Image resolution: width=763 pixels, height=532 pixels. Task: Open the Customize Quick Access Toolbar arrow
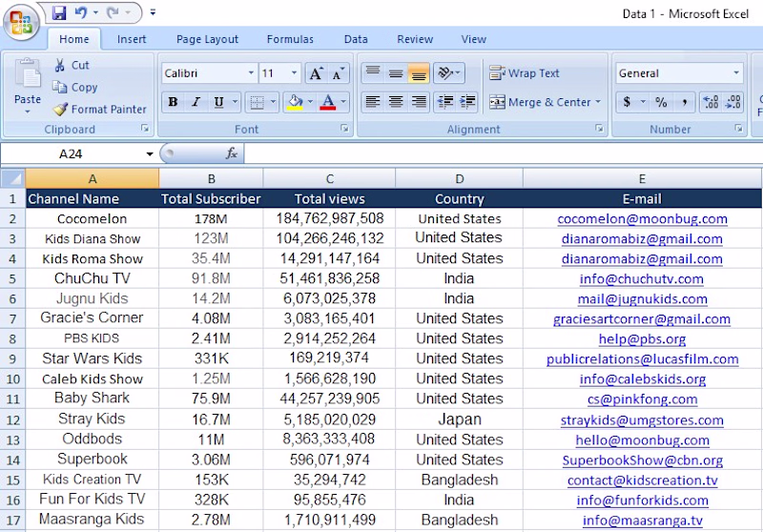click(x=153, y=12)
